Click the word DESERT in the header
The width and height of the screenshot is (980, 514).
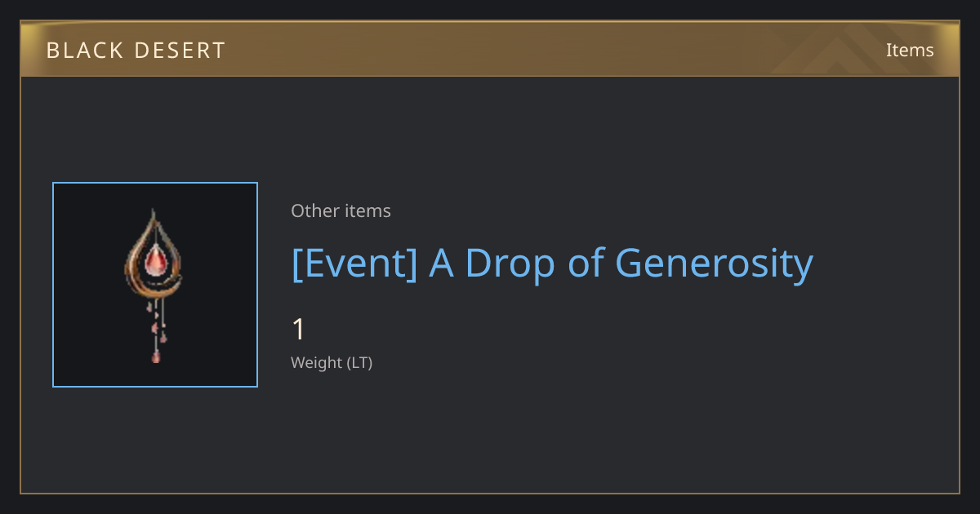coord(180,50)
